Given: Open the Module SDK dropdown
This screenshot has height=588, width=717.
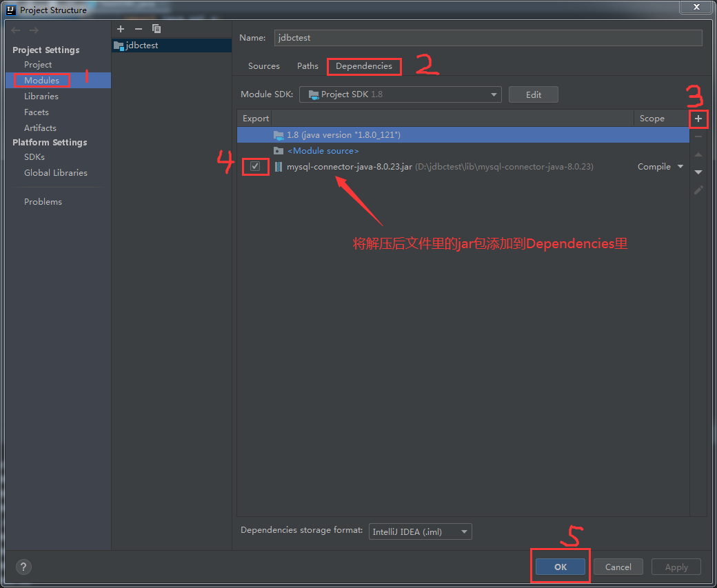Looking at the screenshot, I should [x=400, y=94].
